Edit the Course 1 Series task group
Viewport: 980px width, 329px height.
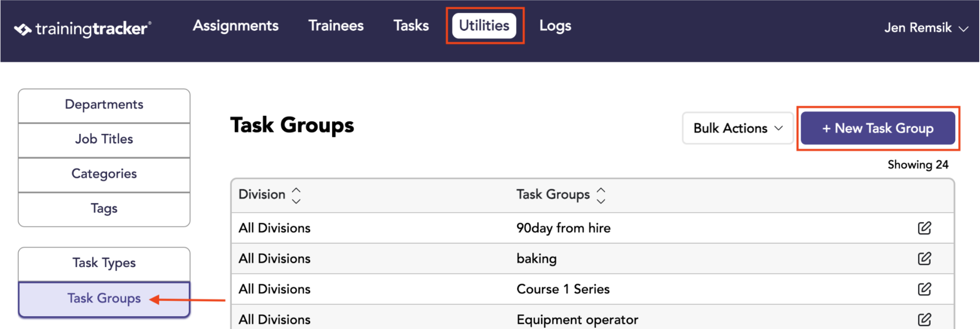click(x=924, y=289)
